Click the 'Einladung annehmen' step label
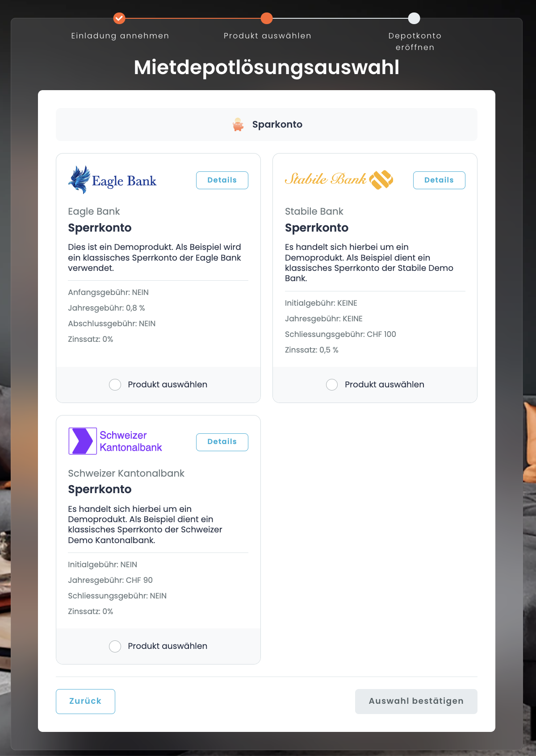The height and width of the screenshot is (756, 536). (x=120, y=36)
